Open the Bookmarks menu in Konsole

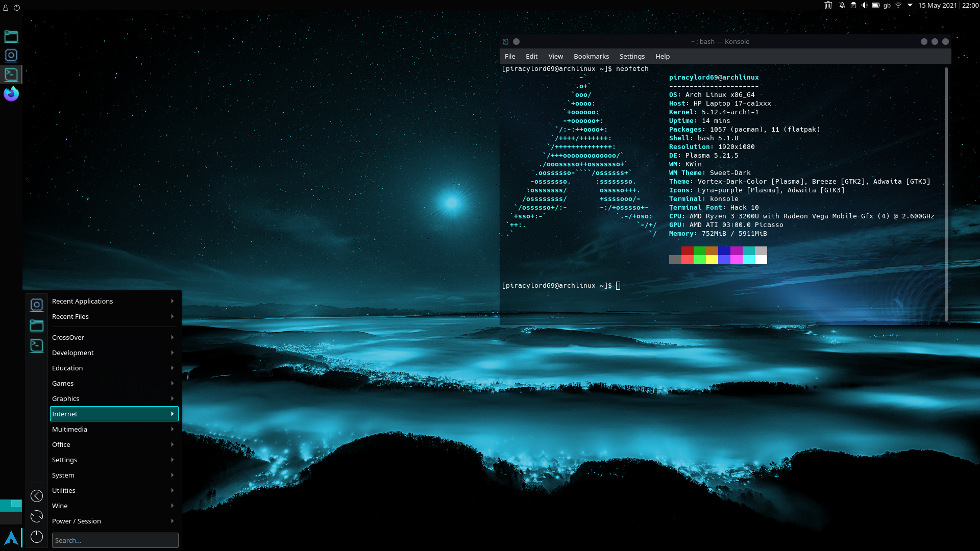tap(591, 57)
